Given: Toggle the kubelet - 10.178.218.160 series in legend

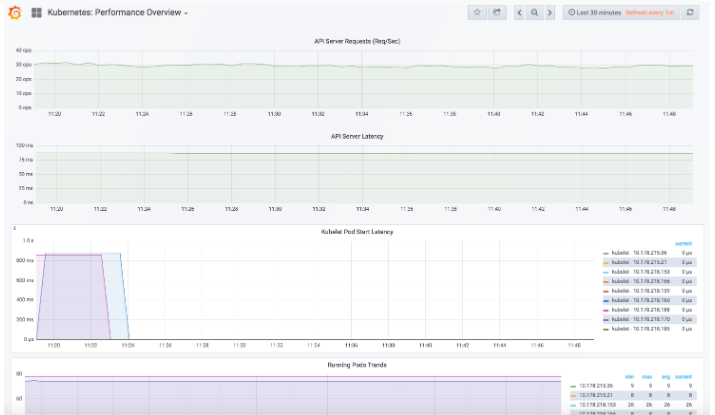Looking at the screenshot, I should coord(641,300).
